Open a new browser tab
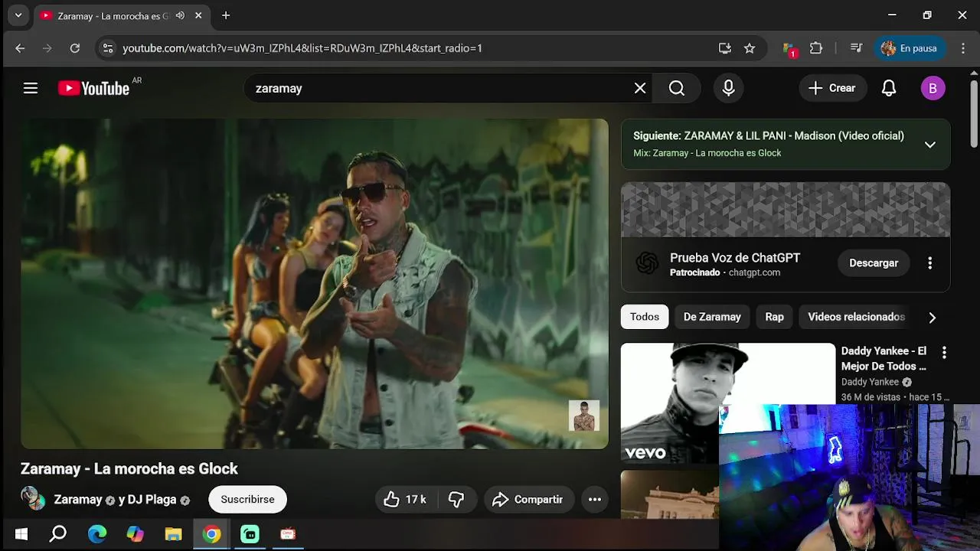The width and height of the screenshot is (980, 551). tap(226, 15)
